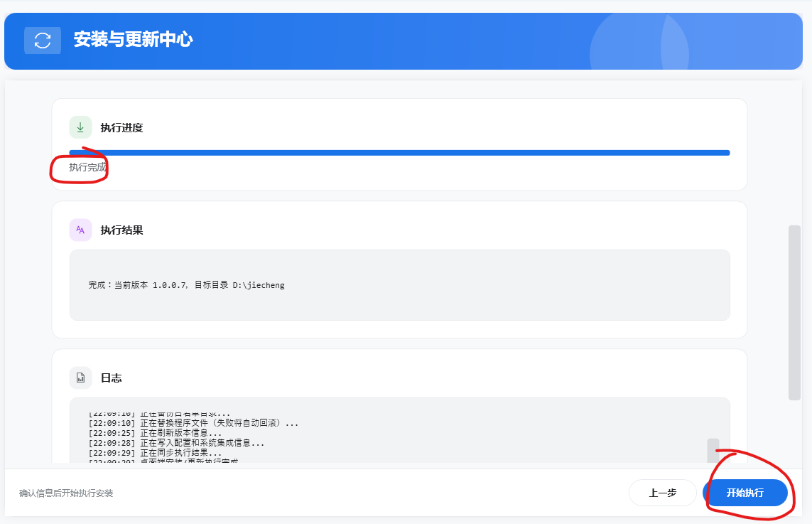Viewport: 812px width, 524px height.
Task: Click the footer hint 确认信息后开始执行安装
Action: [x=66, y=493]
